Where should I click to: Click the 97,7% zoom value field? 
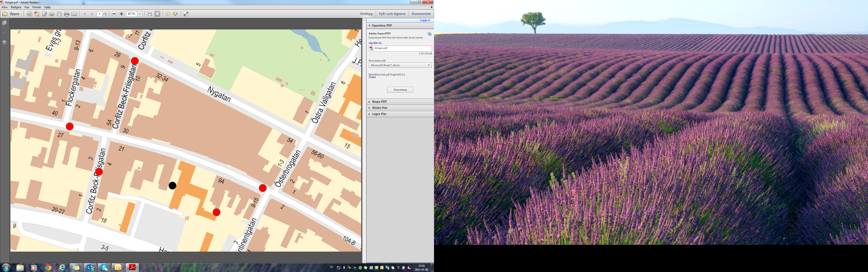131,14
